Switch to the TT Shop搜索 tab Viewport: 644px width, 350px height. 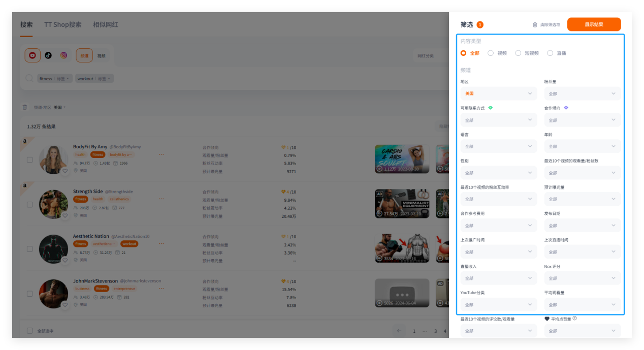click(x=62, y=24)
